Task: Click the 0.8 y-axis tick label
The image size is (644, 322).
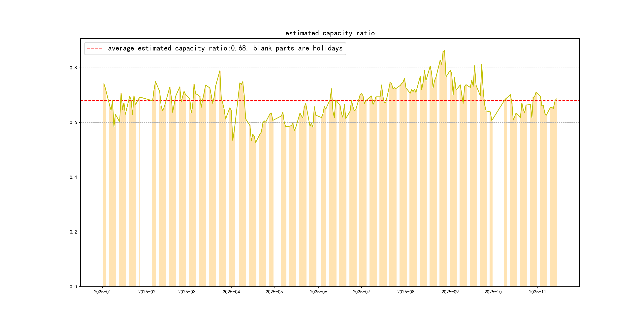Action: (73, 68)
